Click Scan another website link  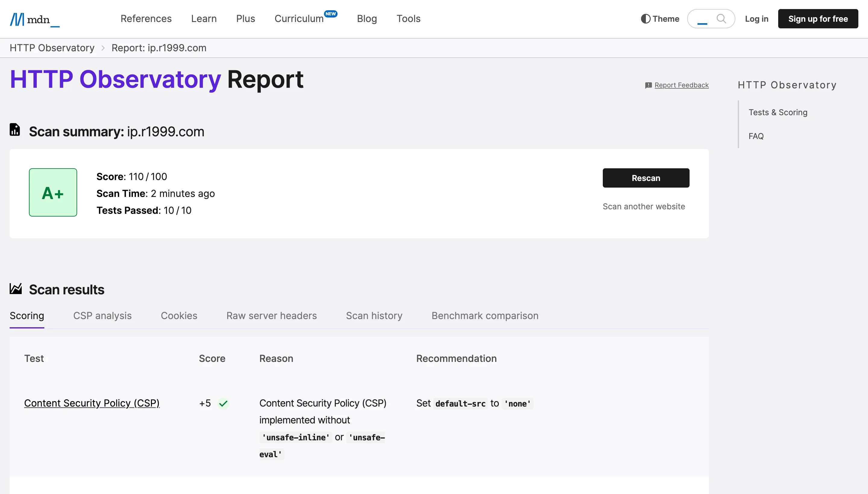(643, 206)
